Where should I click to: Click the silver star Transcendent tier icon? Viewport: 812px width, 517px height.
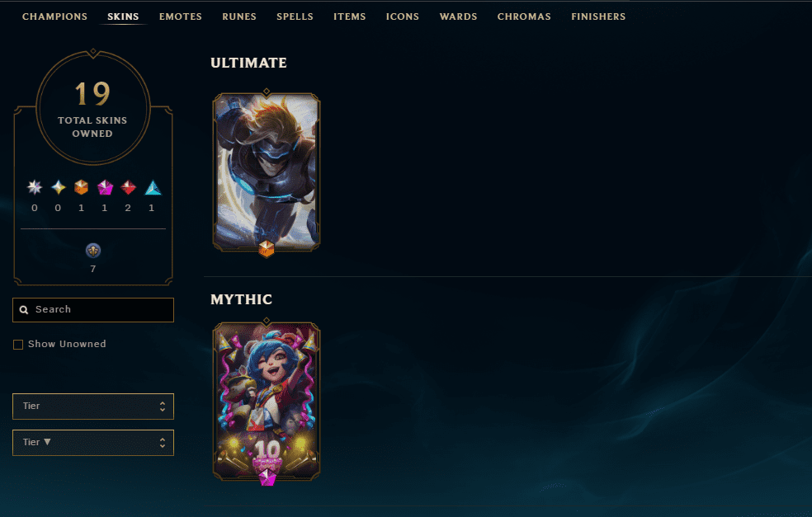click(x=35, y=187)
